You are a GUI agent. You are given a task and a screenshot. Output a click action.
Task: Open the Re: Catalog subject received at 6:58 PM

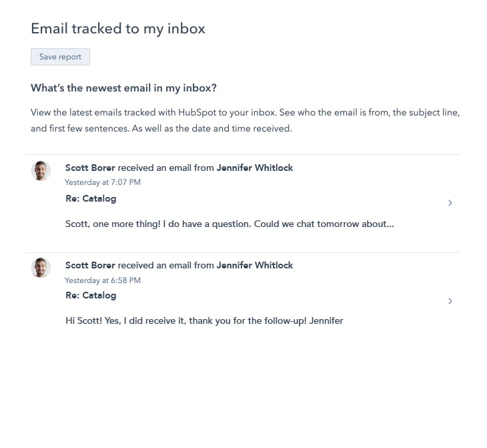(91, 296)
